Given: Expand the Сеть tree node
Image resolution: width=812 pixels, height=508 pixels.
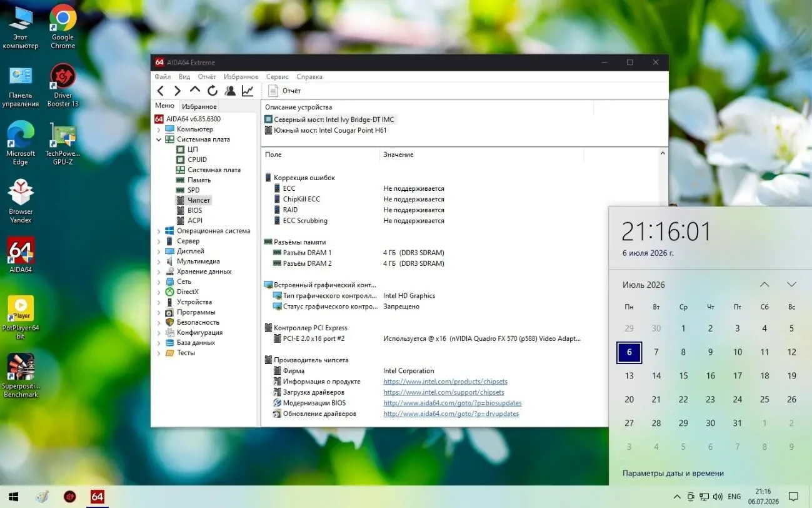Looking at the screenshot, I should (159, 282).
